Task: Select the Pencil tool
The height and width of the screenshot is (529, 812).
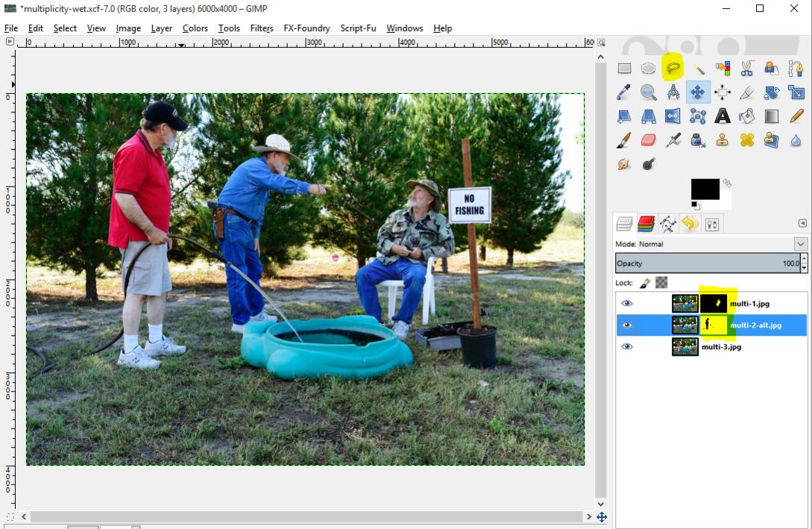Action: [796, 116]
